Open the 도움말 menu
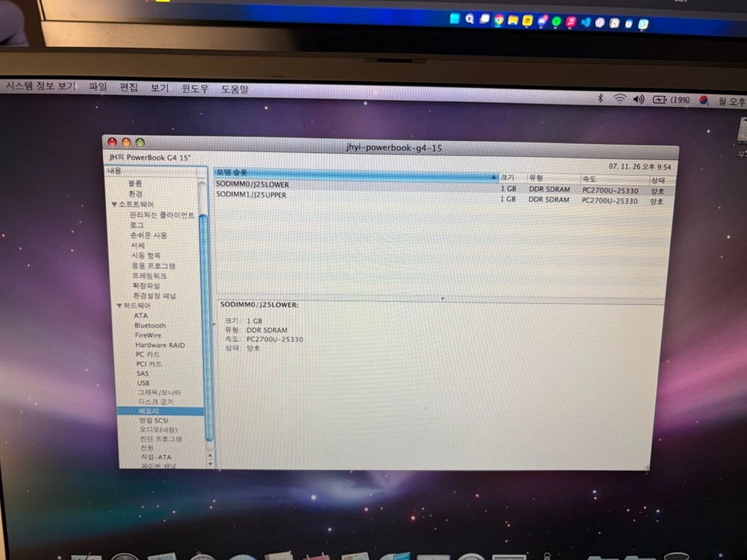747x560 pixels. pyautogui.click(x=235, y=90)
